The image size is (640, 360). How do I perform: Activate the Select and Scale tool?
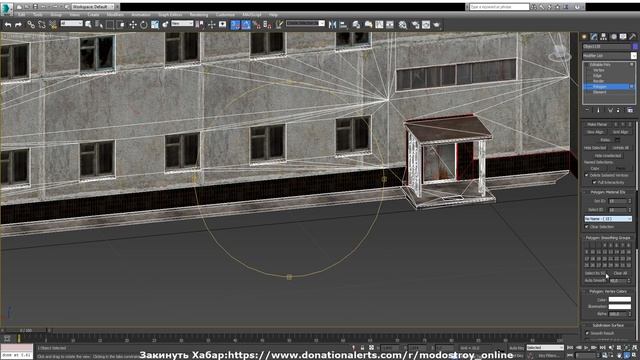[x=155, y=25]
